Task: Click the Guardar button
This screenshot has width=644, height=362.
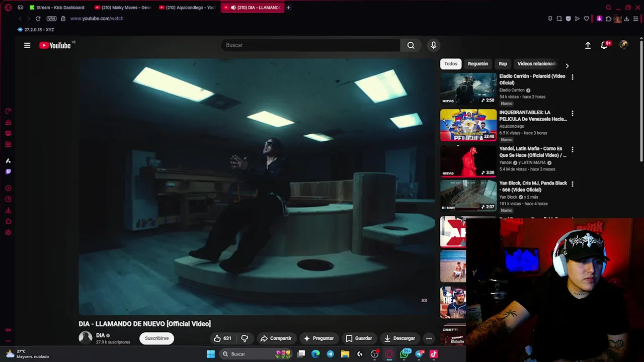Action: pyautogui.click(x=359, y=338)
